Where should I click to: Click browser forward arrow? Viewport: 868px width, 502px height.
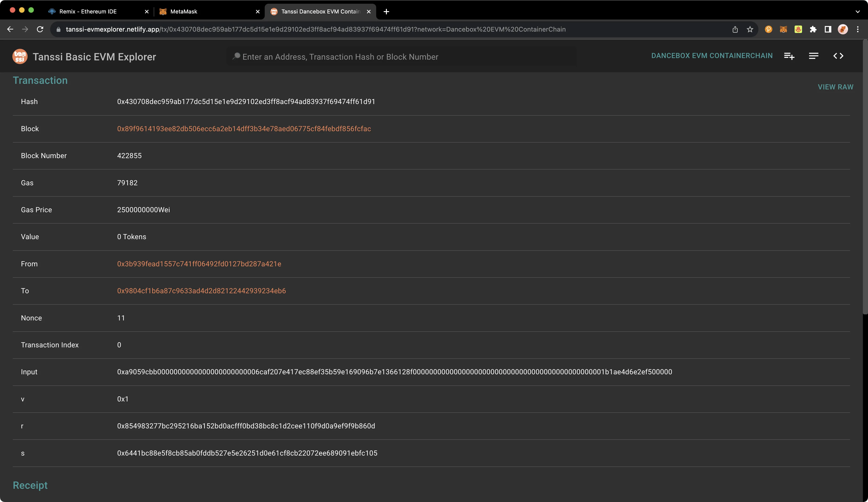pos(25,29)
